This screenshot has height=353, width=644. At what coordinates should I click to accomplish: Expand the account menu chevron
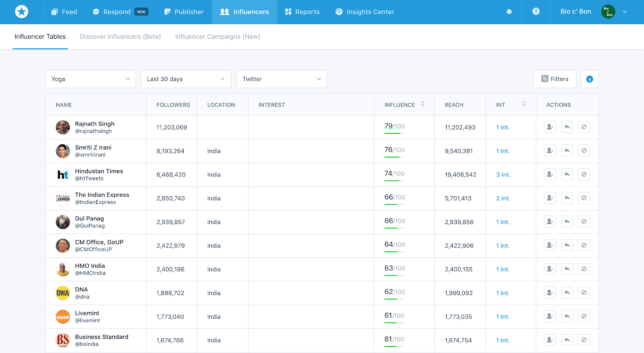(625, 12)
